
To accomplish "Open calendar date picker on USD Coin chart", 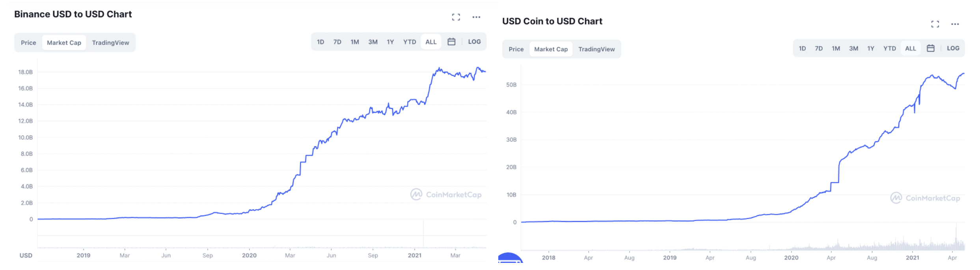I will tap(931, 48).
